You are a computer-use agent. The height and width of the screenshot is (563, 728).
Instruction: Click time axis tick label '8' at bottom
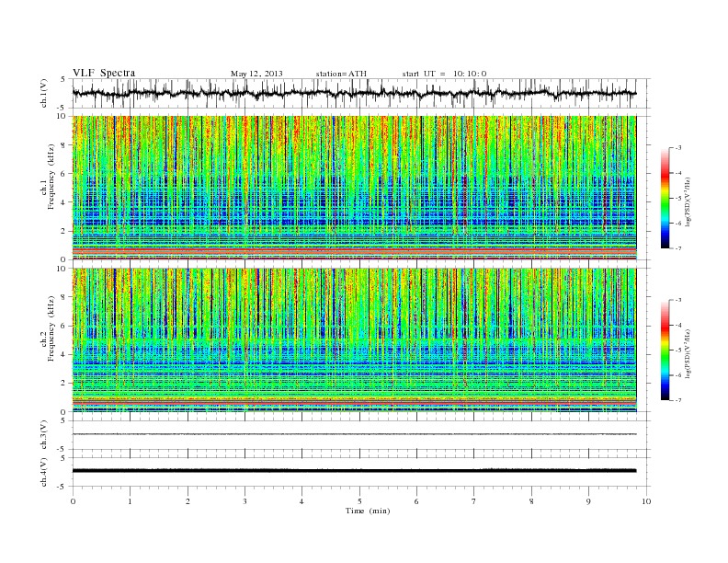(x=531, y=501)
